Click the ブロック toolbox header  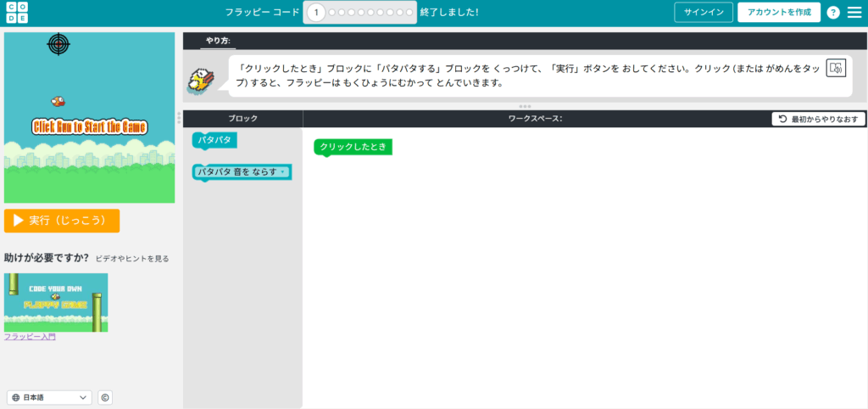(x=243, y=119)
